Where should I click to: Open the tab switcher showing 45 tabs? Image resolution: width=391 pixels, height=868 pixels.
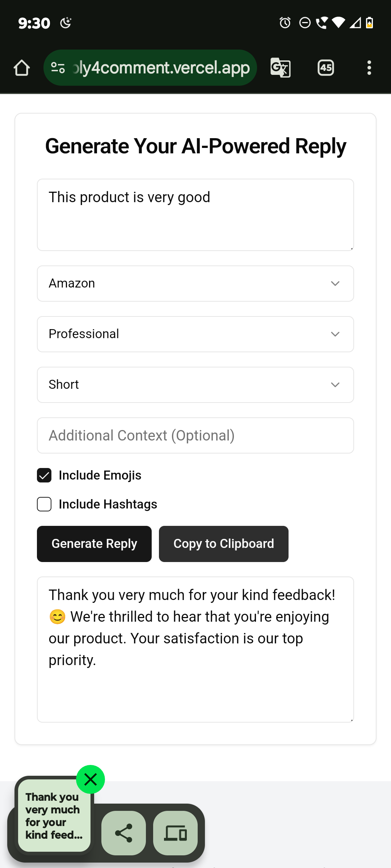click(326, 68)
